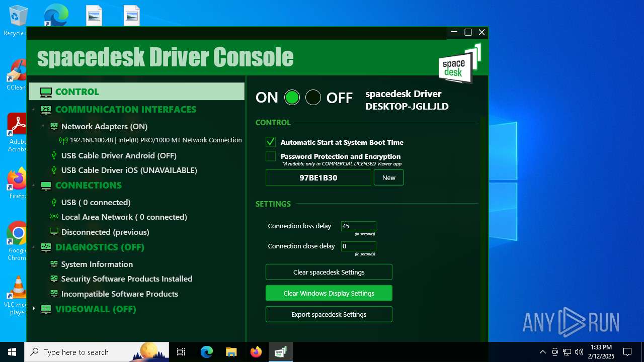Click Security Software Products Installed icon
Screen dimensions: 644x362
pos(54,279)
